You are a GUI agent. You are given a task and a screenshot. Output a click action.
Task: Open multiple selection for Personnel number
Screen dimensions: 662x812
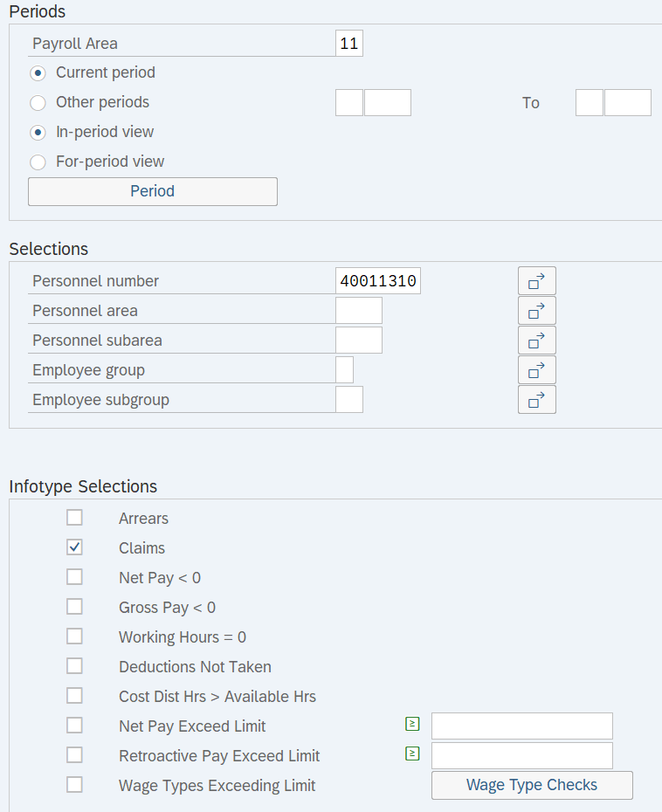(536, 281)
